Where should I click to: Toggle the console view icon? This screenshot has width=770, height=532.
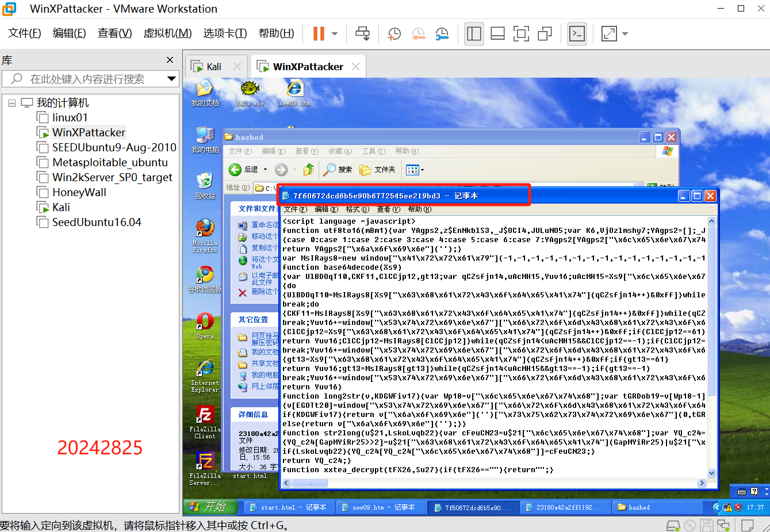coord(577,34)
